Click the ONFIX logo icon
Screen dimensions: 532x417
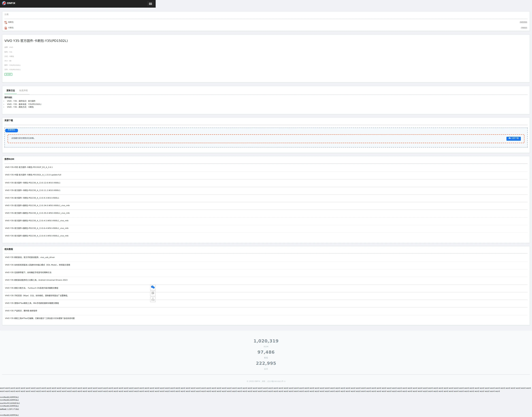tap(4, 3)
